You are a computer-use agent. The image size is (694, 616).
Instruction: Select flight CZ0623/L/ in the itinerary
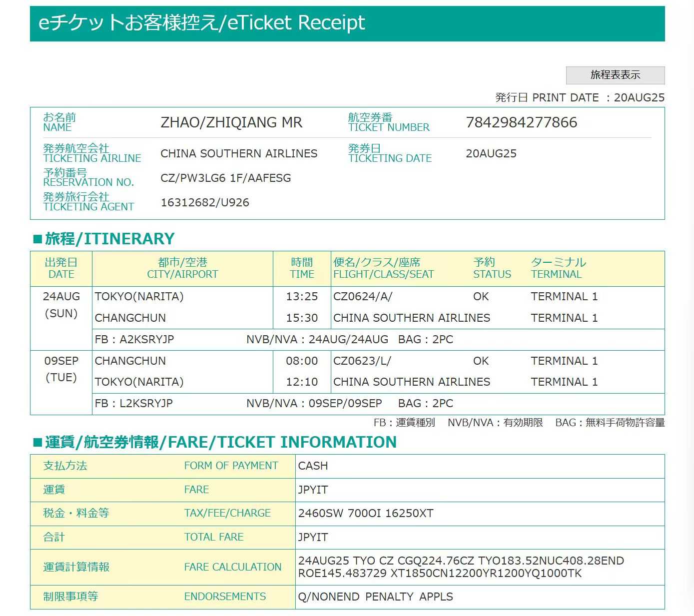pos(362,361)
